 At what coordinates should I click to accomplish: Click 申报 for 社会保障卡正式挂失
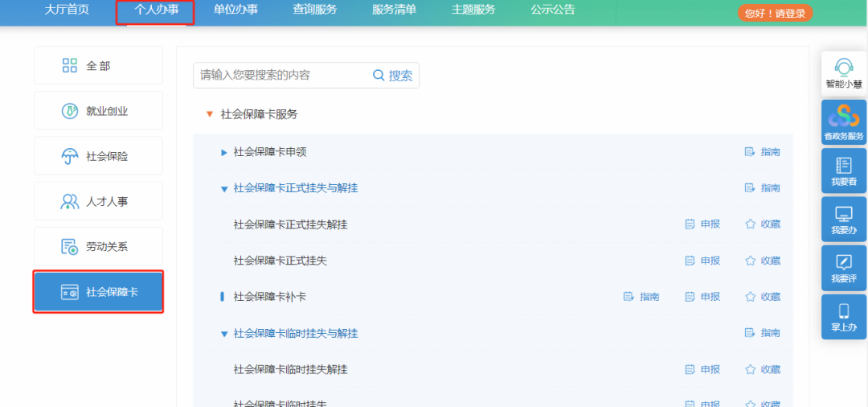point(702,261)
